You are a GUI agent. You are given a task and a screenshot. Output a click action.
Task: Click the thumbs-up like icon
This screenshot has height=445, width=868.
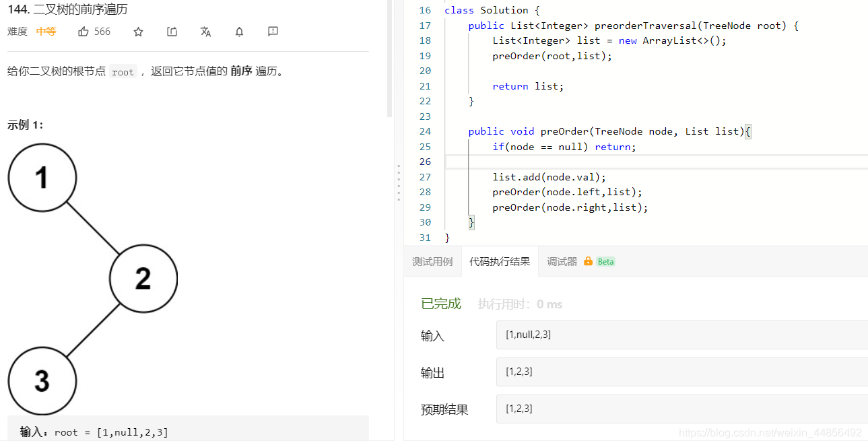84,32
